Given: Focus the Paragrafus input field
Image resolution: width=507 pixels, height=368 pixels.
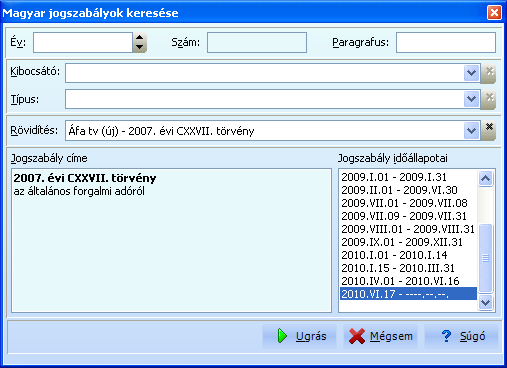Looking at the screenshot, I should tap(446, 42).
